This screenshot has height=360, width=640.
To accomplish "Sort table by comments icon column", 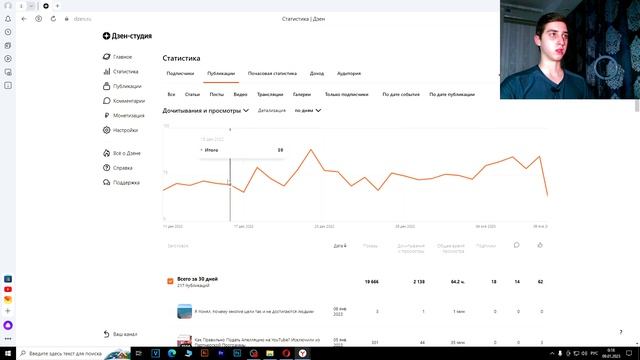I will (x=517, y=245).
